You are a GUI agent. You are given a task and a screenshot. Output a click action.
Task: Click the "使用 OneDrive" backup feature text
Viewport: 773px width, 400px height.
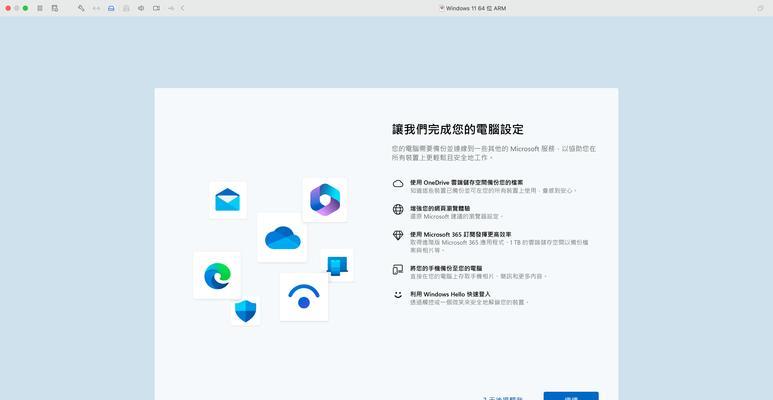click(466, 182)
